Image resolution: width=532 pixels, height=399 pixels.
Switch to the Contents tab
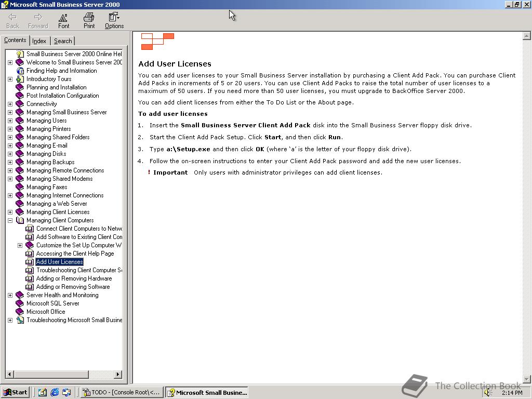point(15,40)
